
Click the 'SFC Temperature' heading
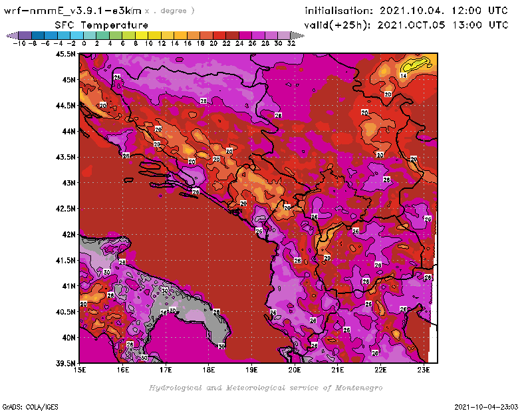coord(102,25)
